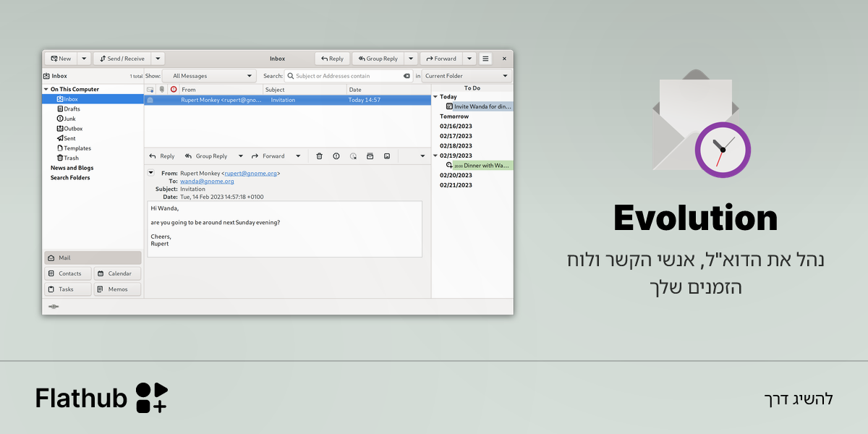This screenshot has width=868, height=434.
Task: Mark message as junk using the exclamation-mark icon
Action: [x=336, y=156]
